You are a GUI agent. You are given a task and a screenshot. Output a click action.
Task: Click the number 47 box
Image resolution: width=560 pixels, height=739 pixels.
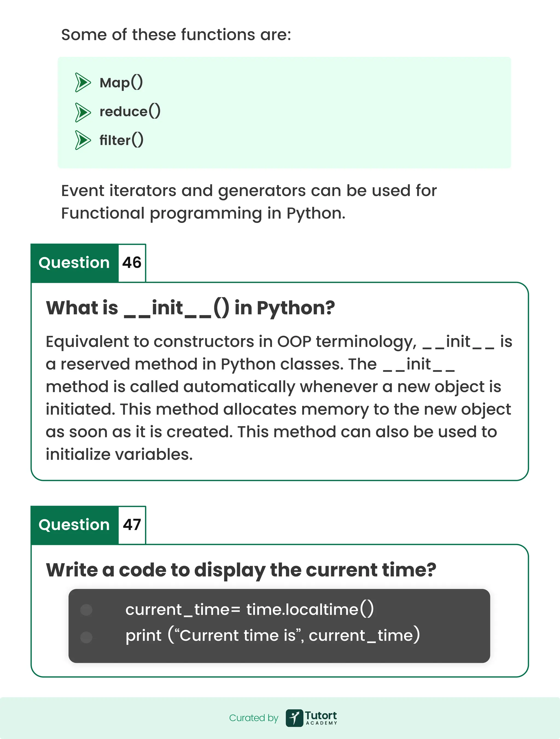[x=132, y=525]
